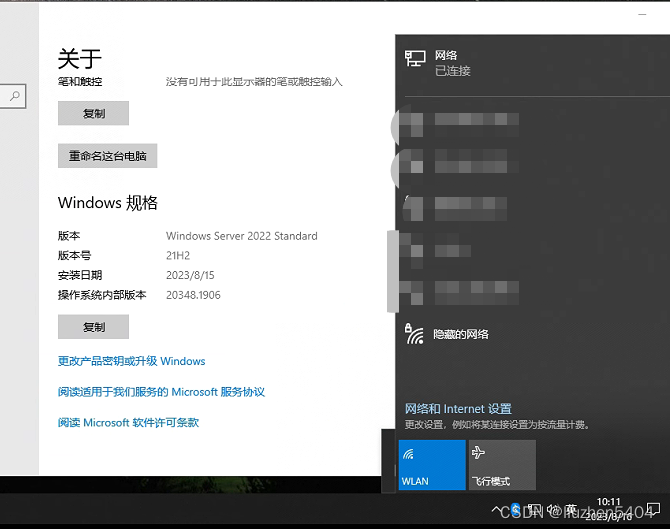Open the volume speaker icon in the tray
The height and width of the screenshot is (529, 670).
click(553, 509)
